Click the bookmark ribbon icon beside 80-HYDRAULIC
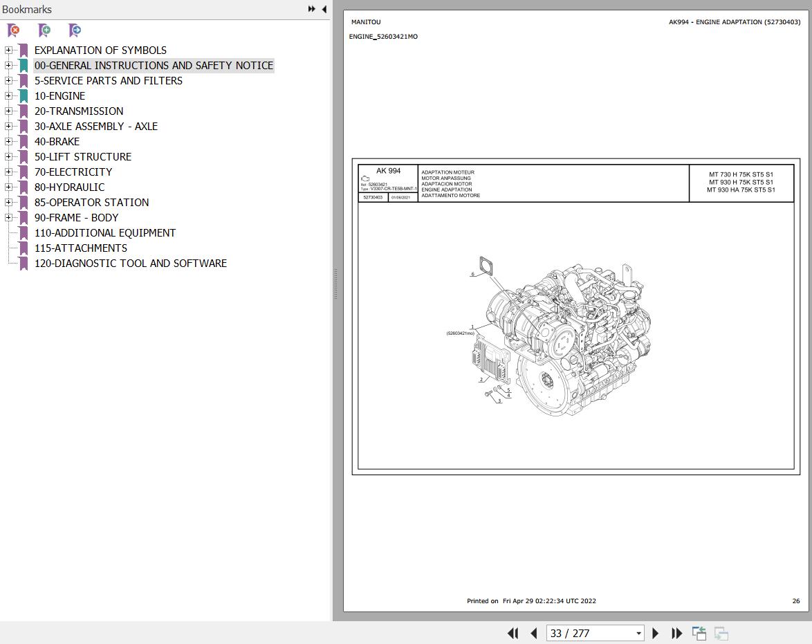The width and height of the screenshot is (812, 644). pos(24,187)
